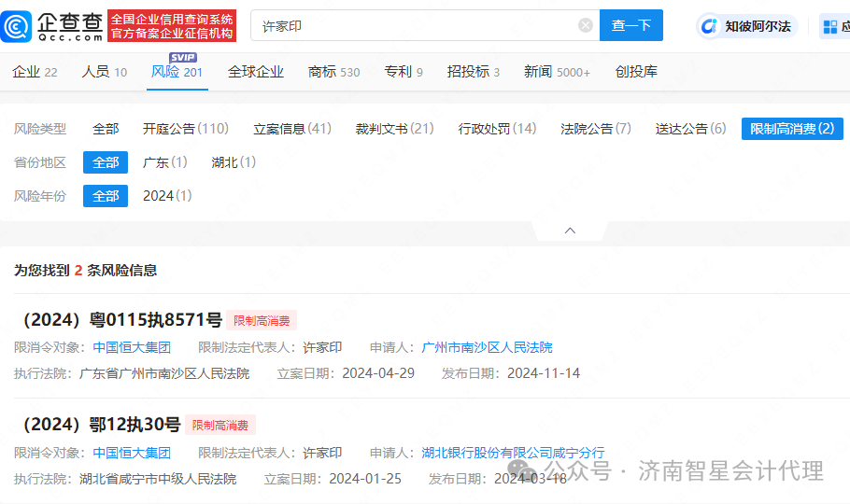The image size is (850, 504).
Task: Open the apps grid icon at top right
Action: [830, 26]
